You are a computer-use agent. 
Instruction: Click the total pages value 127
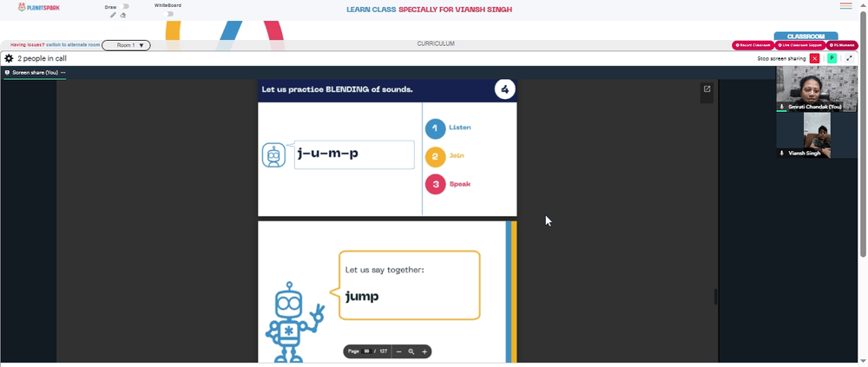[383, 351]
